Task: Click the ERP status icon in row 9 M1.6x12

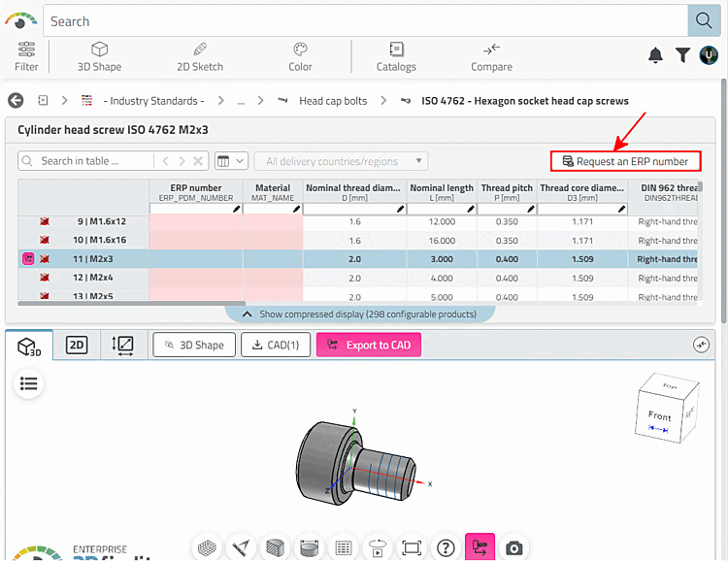Action: click(x=45, y=221)
